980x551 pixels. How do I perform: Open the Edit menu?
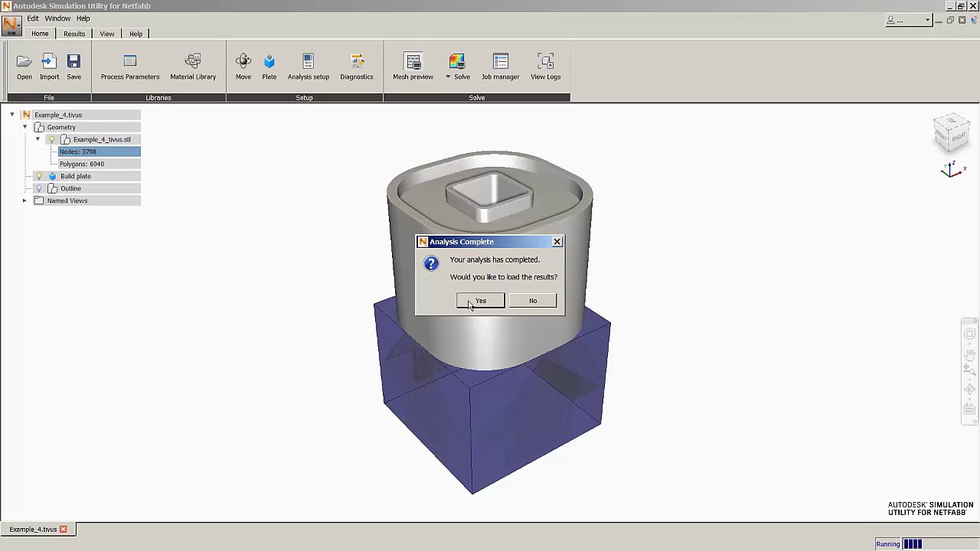point(33,18)
